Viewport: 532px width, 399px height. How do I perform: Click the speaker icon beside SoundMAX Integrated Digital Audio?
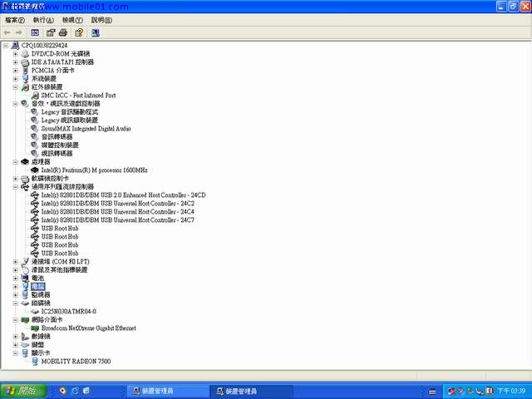35,128
